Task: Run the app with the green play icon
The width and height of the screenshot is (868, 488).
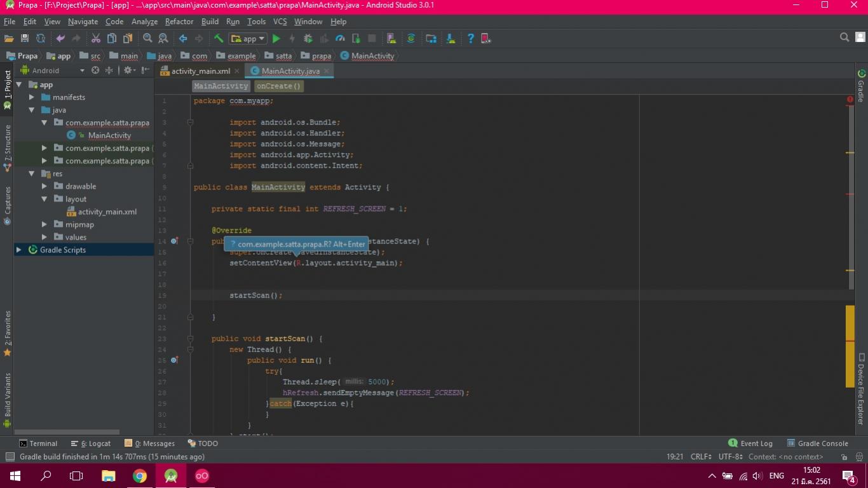Action: (x=276, y=39)
